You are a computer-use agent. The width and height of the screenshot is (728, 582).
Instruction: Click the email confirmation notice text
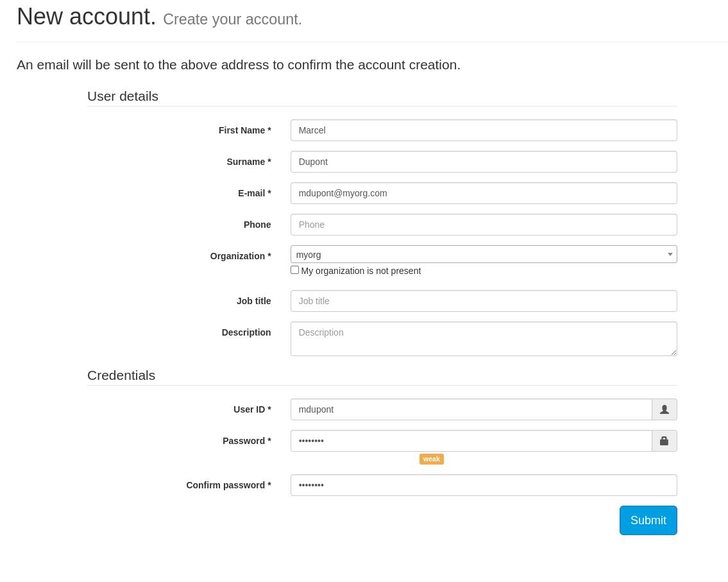pos(239,65)
